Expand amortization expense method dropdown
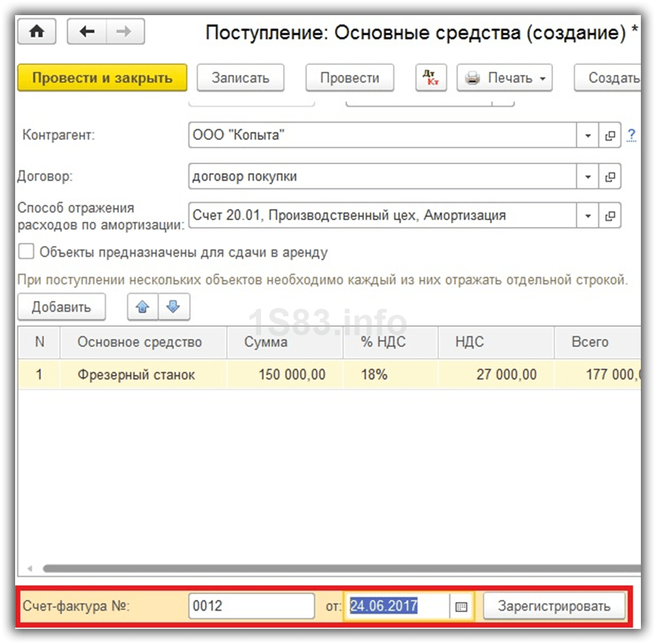656x644 pixels. click(587, 216)
